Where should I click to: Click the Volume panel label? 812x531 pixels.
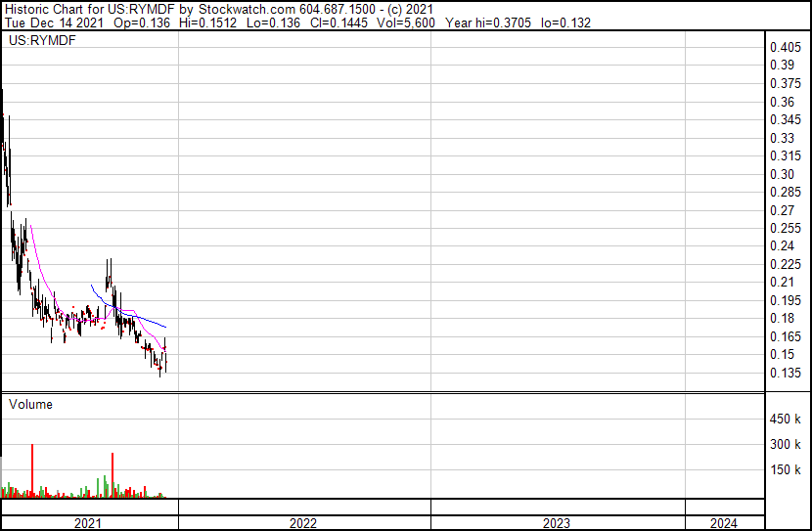pos(30,404)
